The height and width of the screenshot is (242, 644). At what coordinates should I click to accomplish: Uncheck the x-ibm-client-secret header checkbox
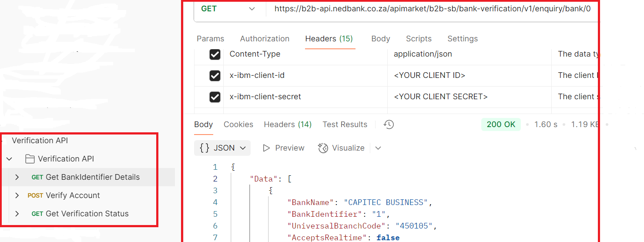(x=215, y=97)
